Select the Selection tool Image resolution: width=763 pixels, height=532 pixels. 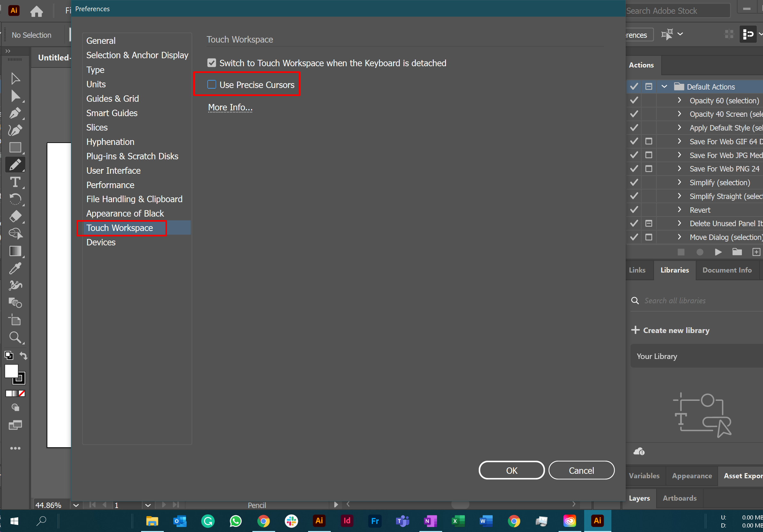coord(15,78)
